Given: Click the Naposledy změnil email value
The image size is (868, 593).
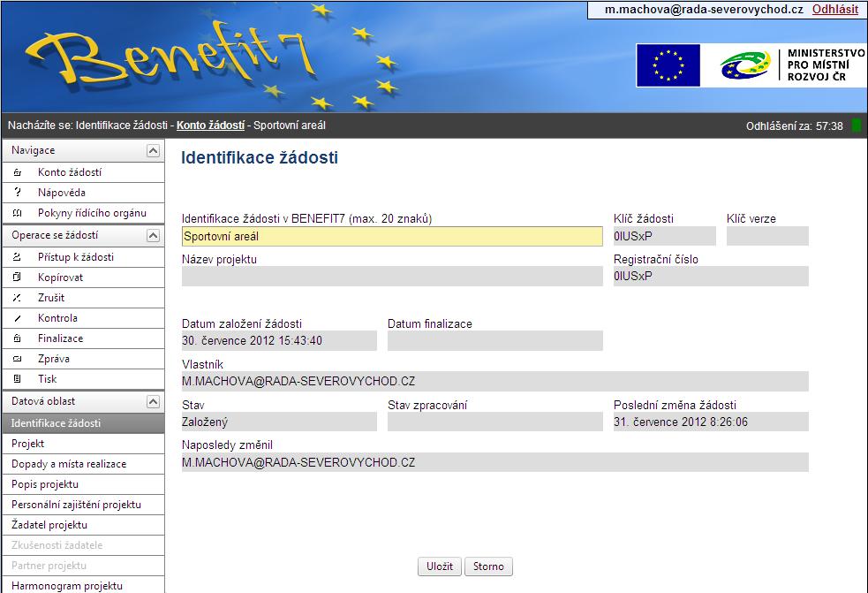Looking at the screenshot, I should pos(494,463).
